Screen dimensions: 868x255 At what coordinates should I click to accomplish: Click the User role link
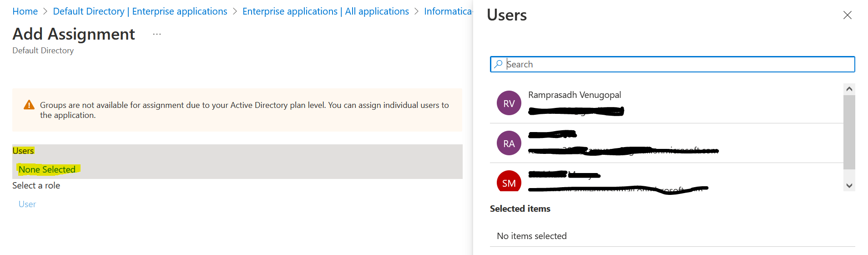(x=27, y=204)
